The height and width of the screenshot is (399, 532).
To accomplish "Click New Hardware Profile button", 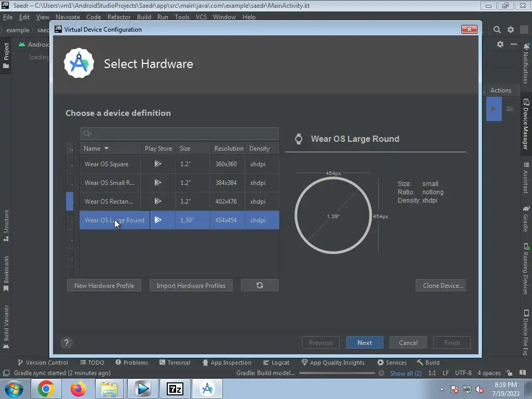I will pyautogui.click(x=104, y=285).
